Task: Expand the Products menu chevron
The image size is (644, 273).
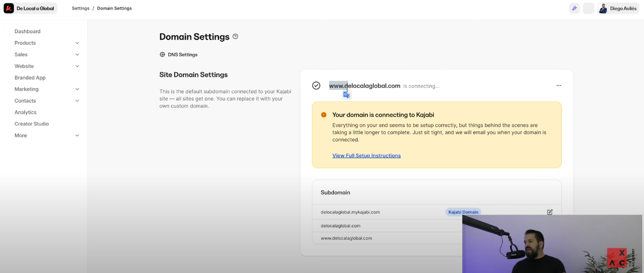Action: pos(77,43)
